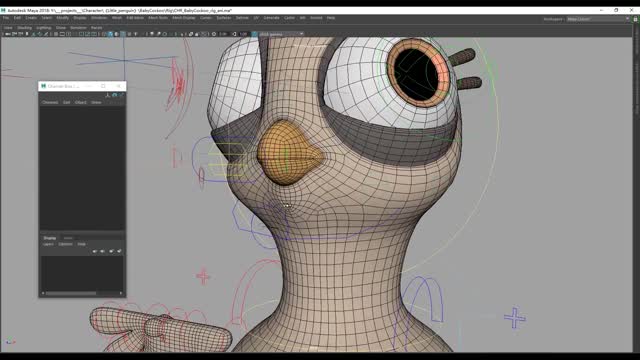
Task: Open the Edit menu in main menu bar
Action: point(17,18)
